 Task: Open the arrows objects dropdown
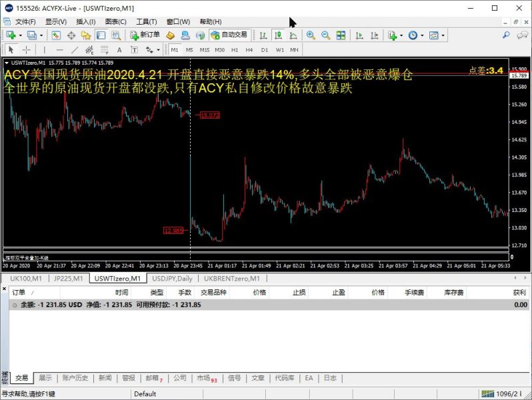158,50
